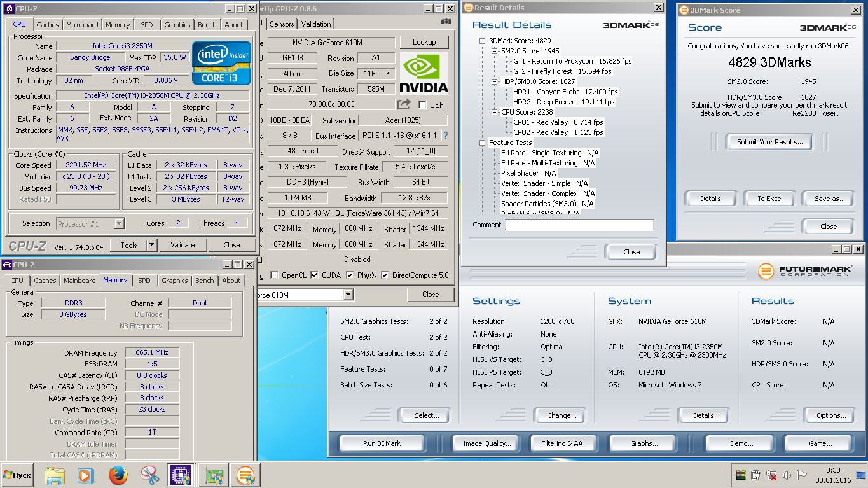Collapse the HDR/SM3.0 Score tree node
Viewport: 868px width, 488px height.
495,81
